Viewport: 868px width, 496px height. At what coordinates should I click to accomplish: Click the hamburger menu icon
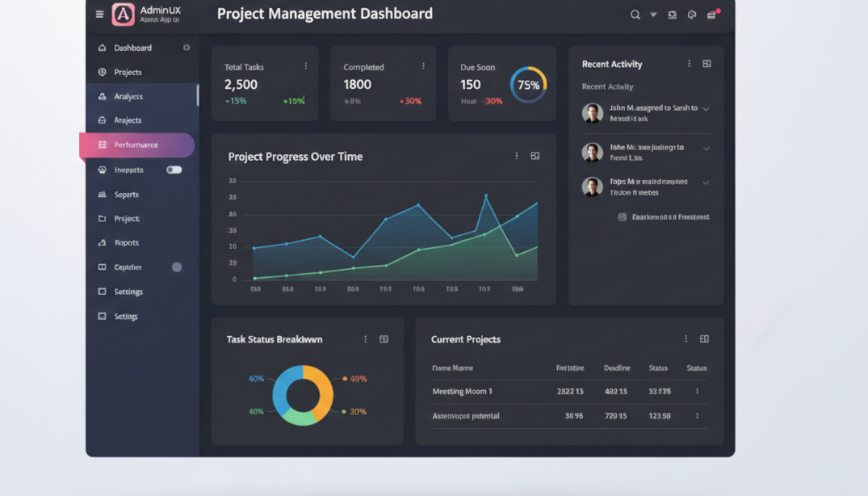pyautogui.click(x=99, y=15)
